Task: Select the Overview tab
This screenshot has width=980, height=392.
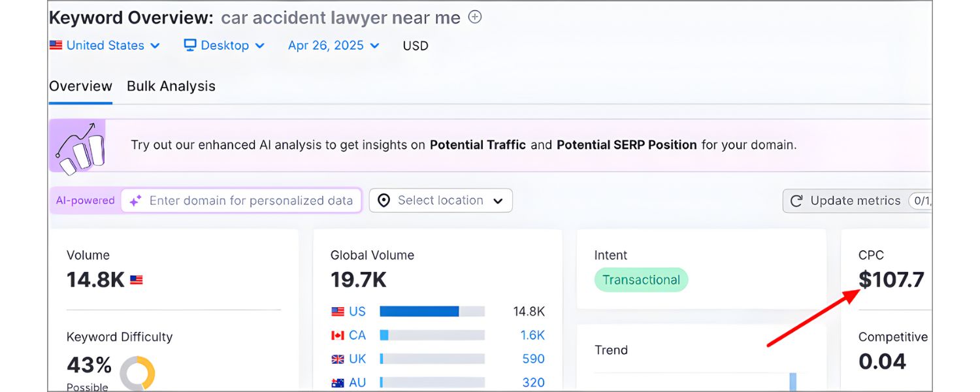Action: point(80,86)
